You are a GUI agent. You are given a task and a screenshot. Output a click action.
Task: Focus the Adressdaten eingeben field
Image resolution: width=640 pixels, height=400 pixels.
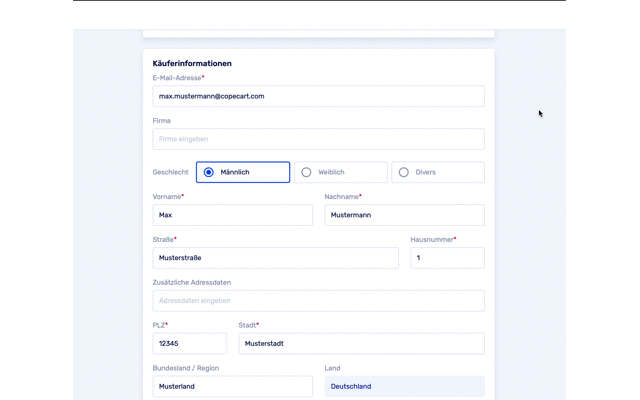point(318,300)
